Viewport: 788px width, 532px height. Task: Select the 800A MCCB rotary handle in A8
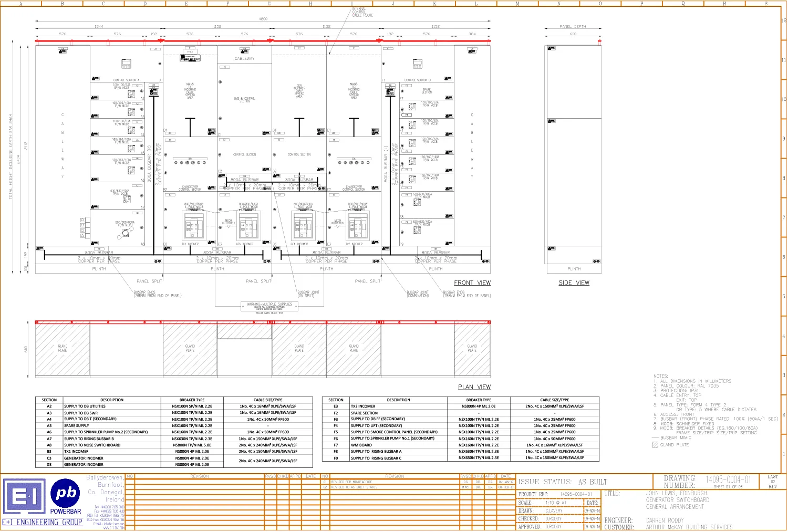coord(126,232)
